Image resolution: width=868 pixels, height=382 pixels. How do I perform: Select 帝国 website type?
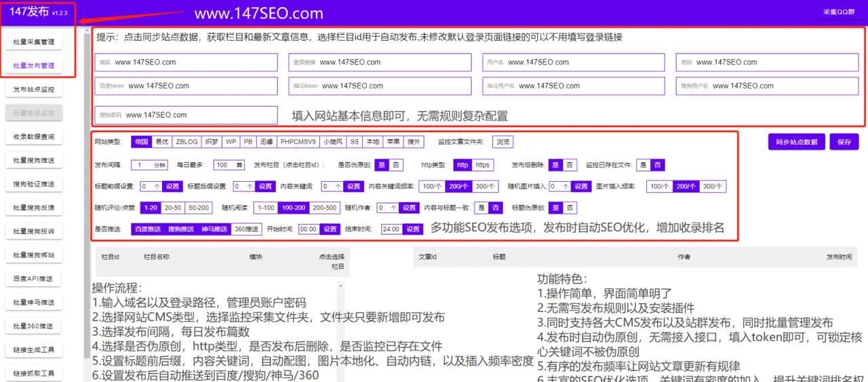click(141, 142)
